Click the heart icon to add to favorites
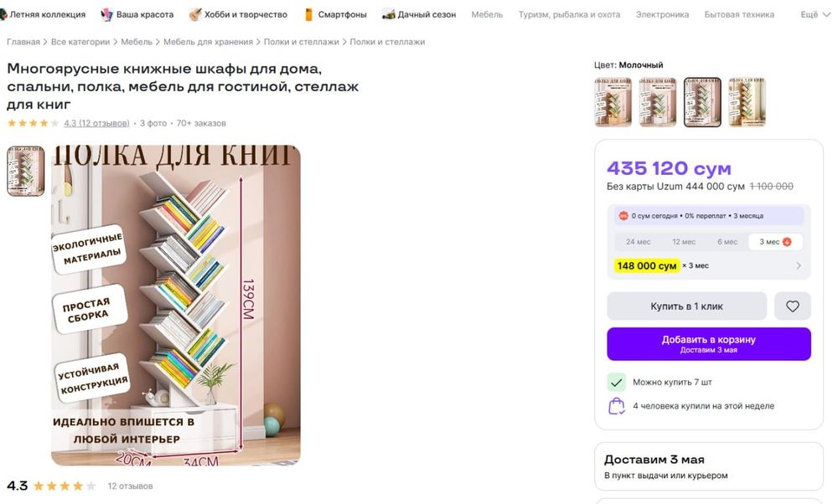Viewport: 838px width, 504px height. [x=792, y=306]
